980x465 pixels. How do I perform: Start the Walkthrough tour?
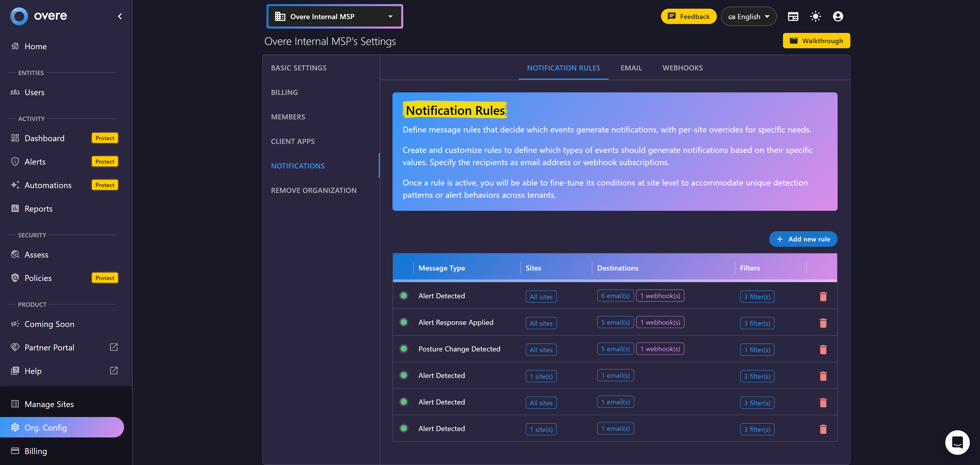(x=816, y=40)
